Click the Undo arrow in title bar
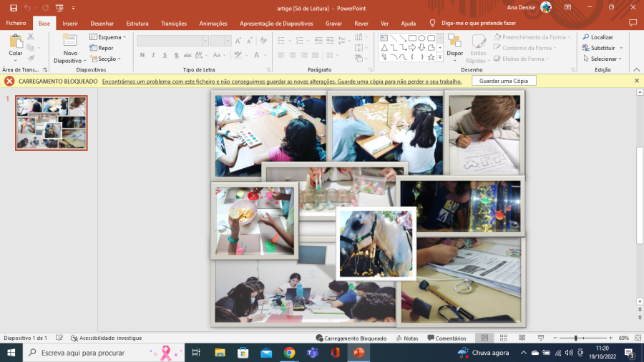This screenshot has width=644, height=362. click(x=27, y=8)
